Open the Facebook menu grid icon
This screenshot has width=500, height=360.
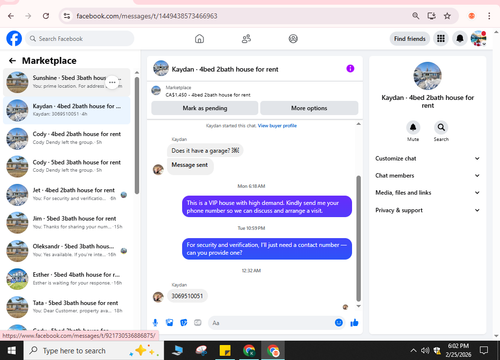(441, 39)
